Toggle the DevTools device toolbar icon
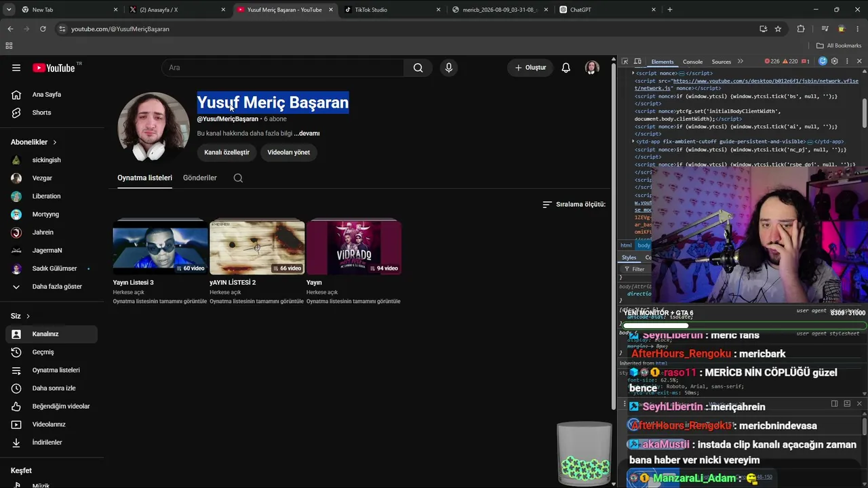The width and height of the screenshot is (868, 488). pos(639,62)
